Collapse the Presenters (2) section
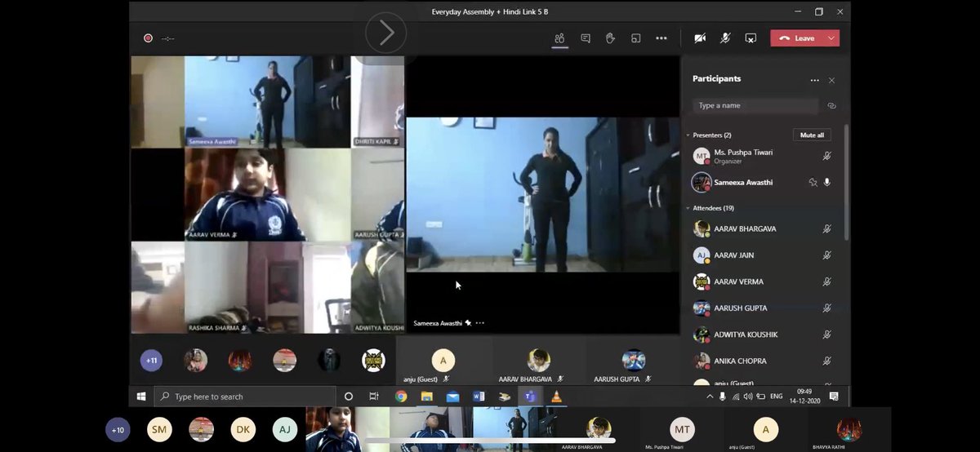Screen dimensions: 980x452 click(x=688, y=135)
